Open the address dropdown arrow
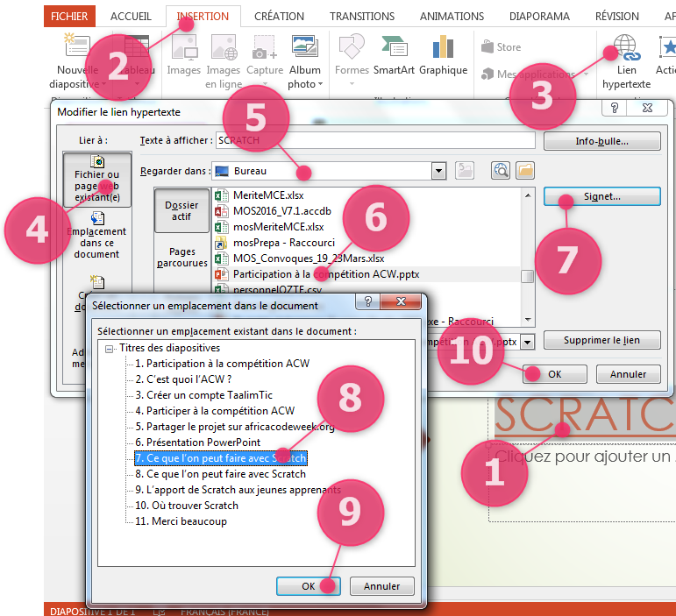Image resolution: width=676 pixels, height=616 pixels. coord(527,343)
